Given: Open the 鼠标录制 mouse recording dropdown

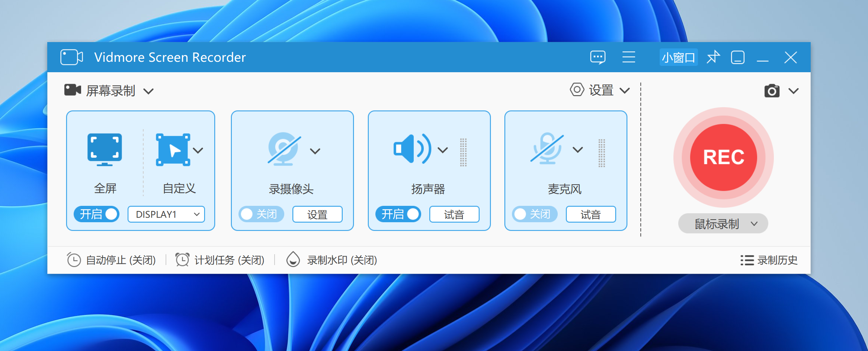Looking at the screenshot, I should pyautogui.click(x=723, y=223).
